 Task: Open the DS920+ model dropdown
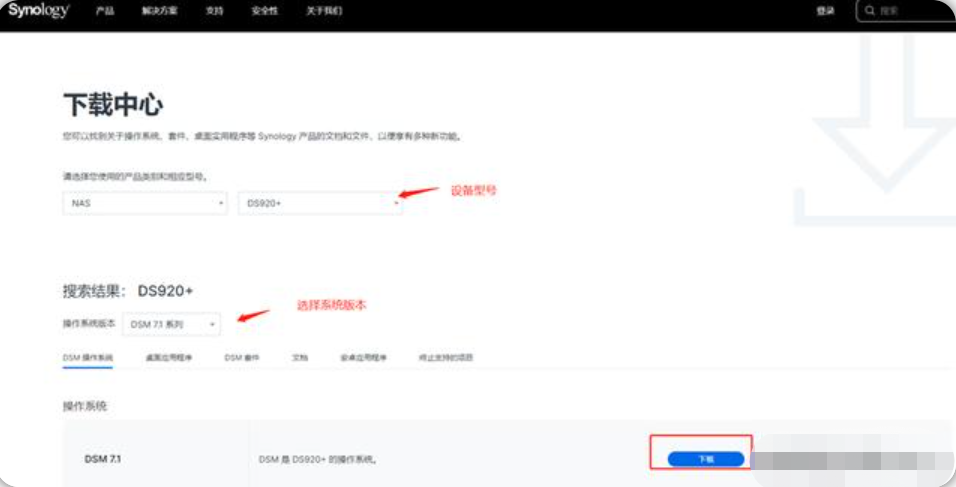[x=320, y=204]
